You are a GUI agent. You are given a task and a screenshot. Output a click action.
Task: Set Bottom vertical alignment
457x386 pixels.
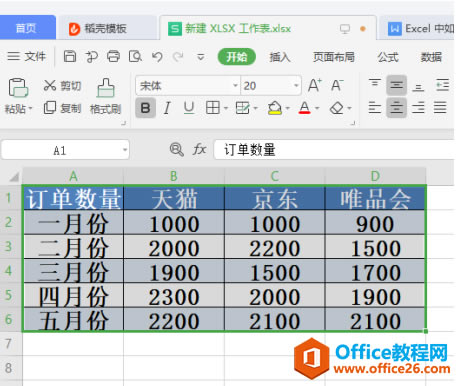coord(418,87)
